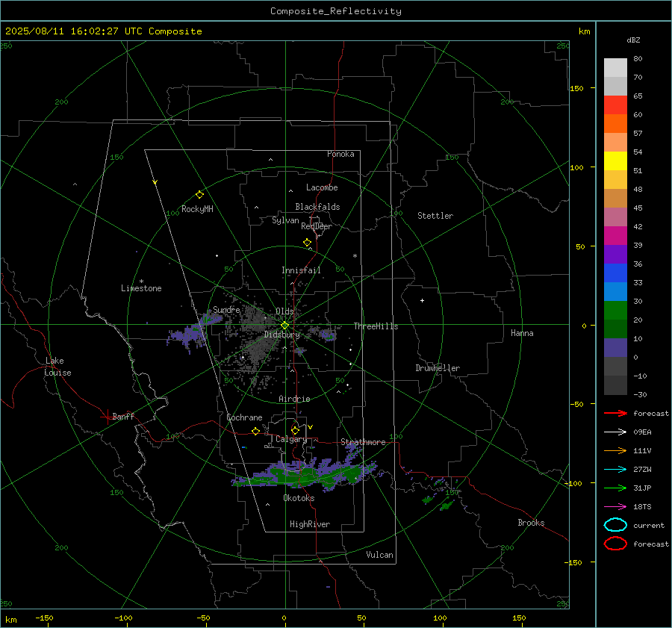Click the blue 36 dBZ color swatch
The image size is (672, 628).
tap(615, 273)
